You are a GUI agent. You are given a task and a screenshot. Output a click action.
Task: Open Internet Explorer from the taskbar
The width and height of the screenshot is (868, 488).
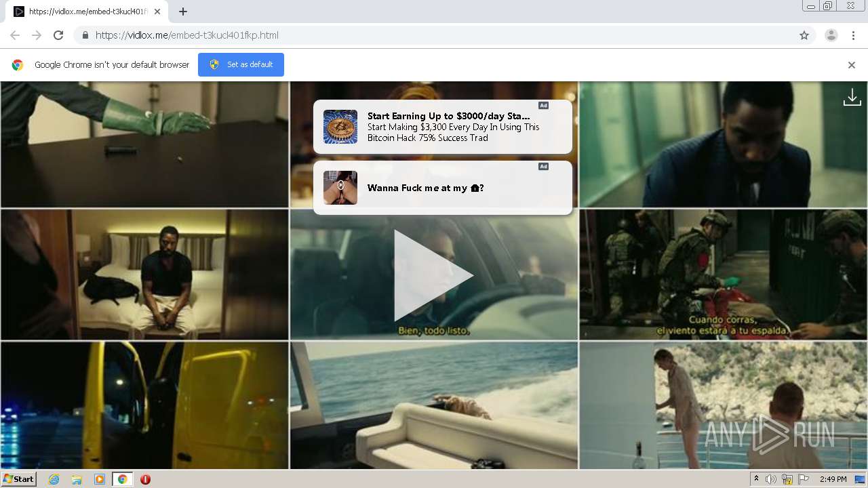54,479
